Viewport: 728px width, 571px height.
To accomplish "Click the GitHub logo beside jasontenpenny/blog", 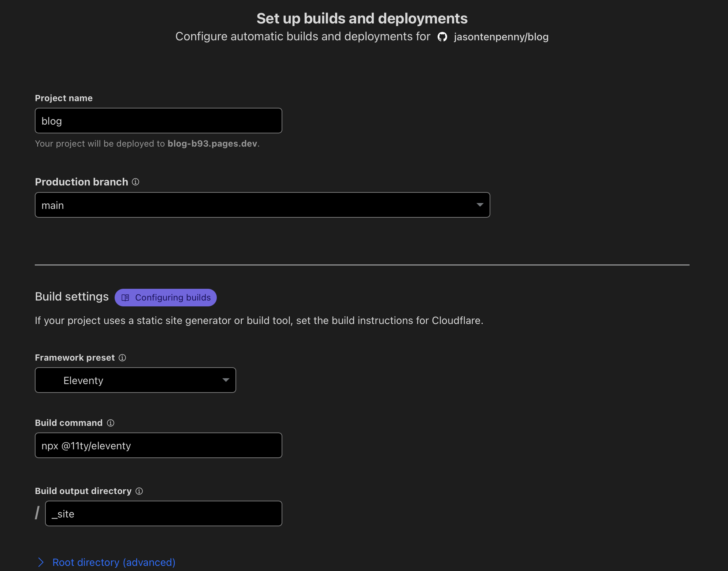I will (x=442, y=37).
